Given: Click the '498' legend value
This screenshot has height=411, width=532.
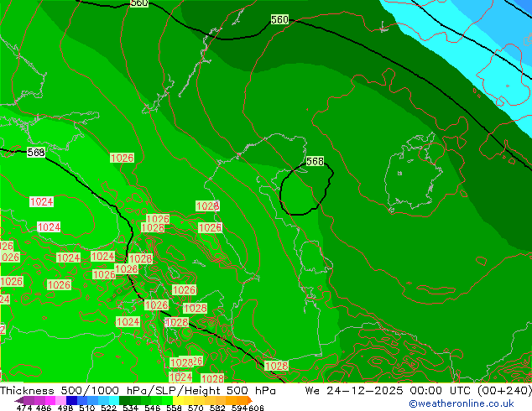Looking at the screenshot, I should pyautogui.click(x=65, y=408).
